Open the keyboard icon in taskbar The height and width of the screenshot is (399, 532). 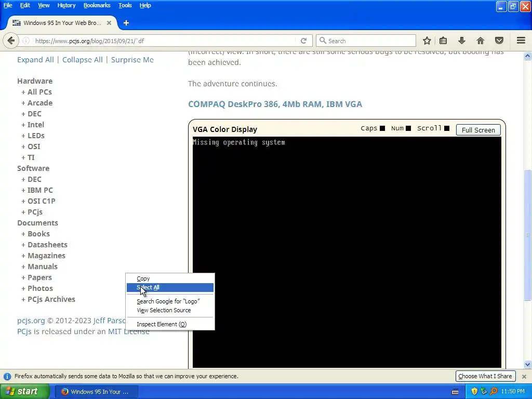coord(455,392)
